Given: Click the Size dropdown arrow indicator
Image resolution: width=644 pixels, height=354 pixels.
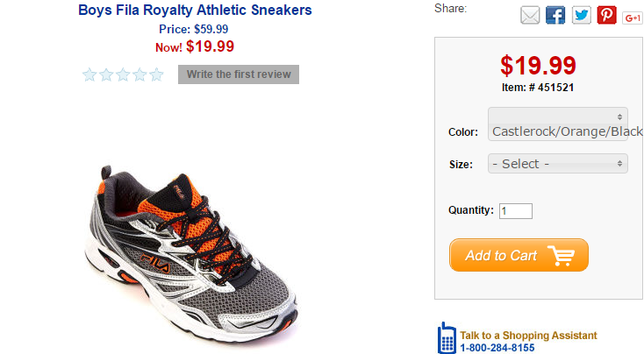Looking at the screenshot, I should click(x=619, y=164).
